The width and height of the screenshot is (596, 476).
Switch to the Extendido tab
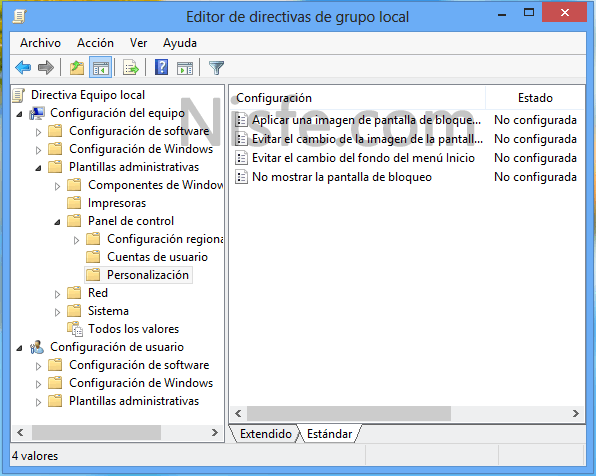coord(266,434)
